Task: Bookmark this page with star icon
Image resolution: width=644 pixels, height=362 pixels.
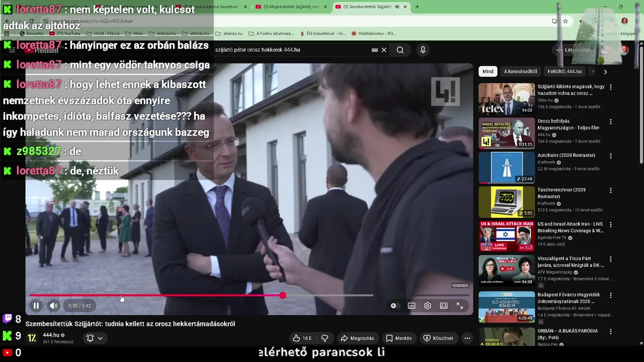Action: 566,21
